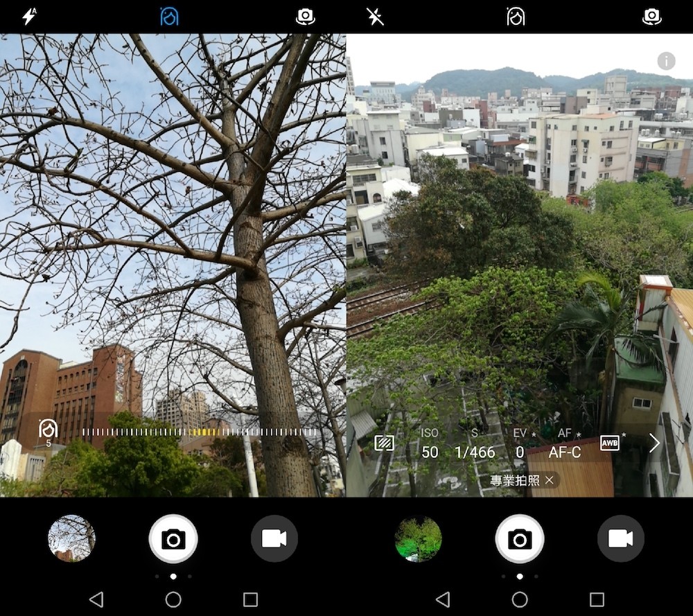Open recent apps on left phone
The width and height of the screenshot is (693, 616).
pos(251,599)
